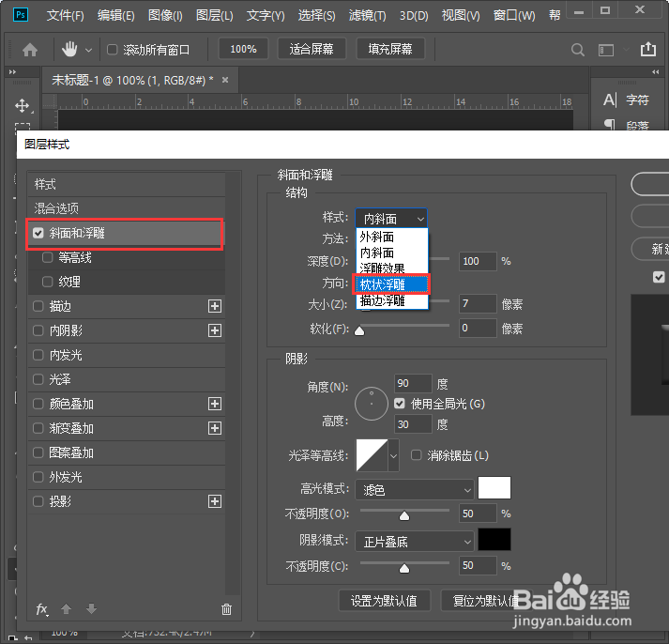Move effect down arrow icon
The image size is (669, 644).
[91, 608]
